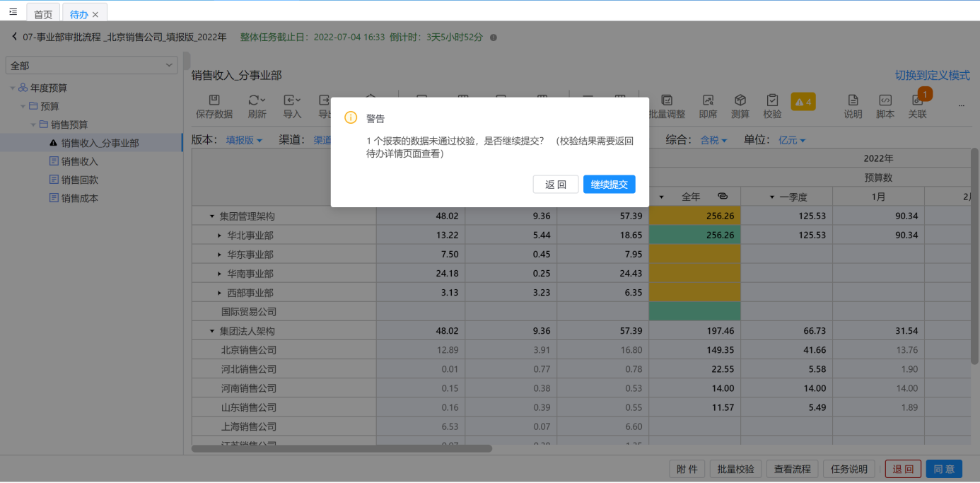The width and height of the screenshot is (980, 483).
Task: Click the orange warning badge showing 4
Action: coord(803,102)
